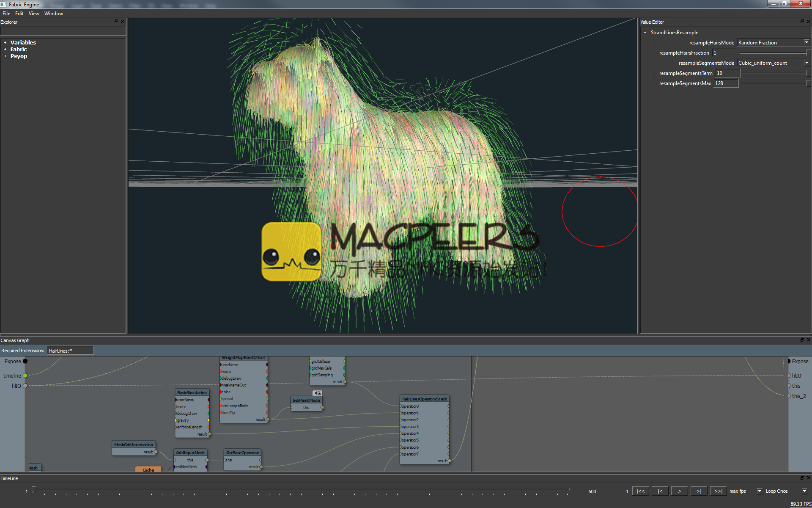Jump to first frame button
This screenshot has height=508, width=812.
pos(641,491)
